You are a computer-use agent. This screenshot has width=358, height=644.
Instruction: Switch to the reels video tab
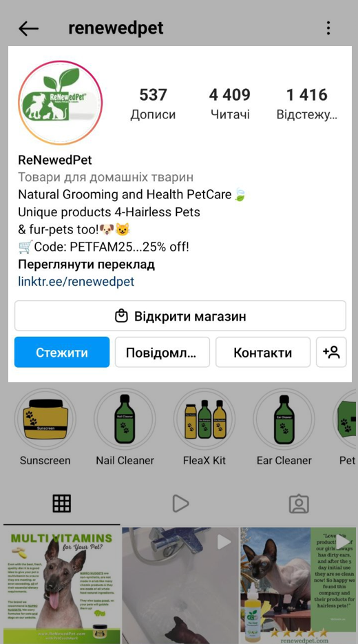click(x=180, y=503)
